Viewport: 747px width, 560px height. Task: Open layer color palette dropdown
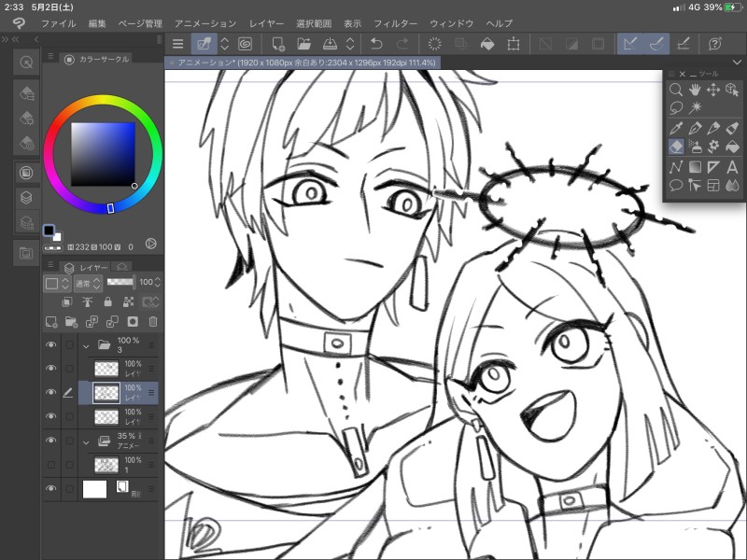(58, 284)
